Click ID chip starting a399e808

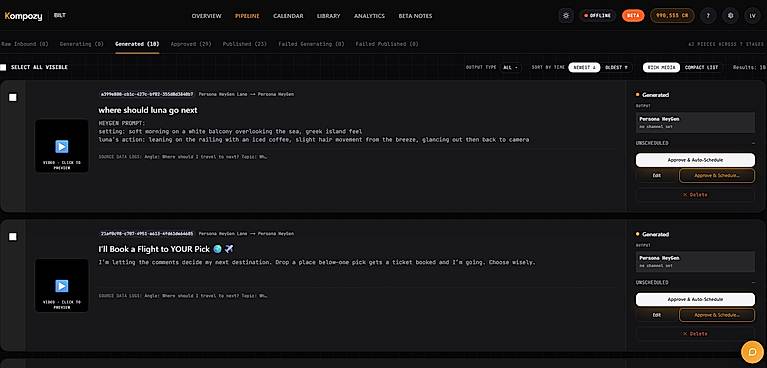[147, 94]
